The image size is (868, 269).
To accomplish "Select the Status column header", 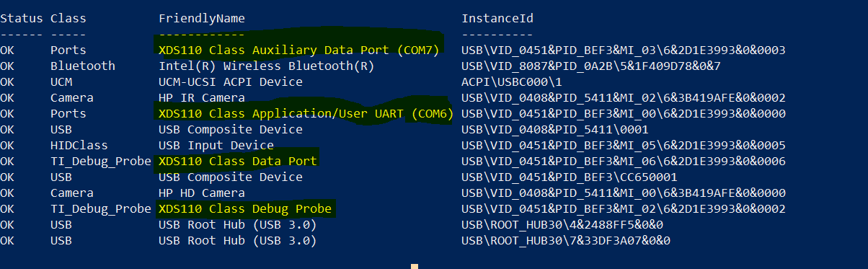I will tap(22, 19).
